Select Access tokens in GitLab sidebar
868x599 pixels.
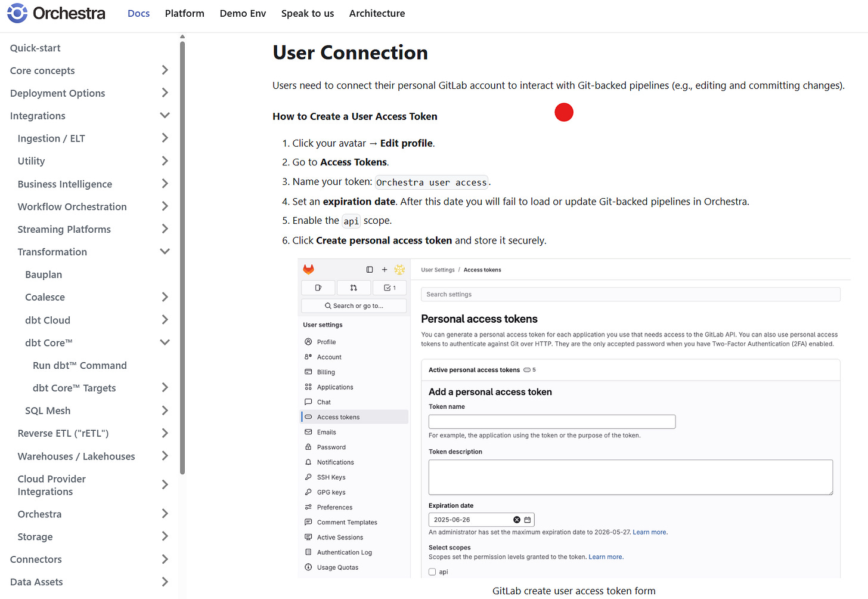(x=355, y=417)
